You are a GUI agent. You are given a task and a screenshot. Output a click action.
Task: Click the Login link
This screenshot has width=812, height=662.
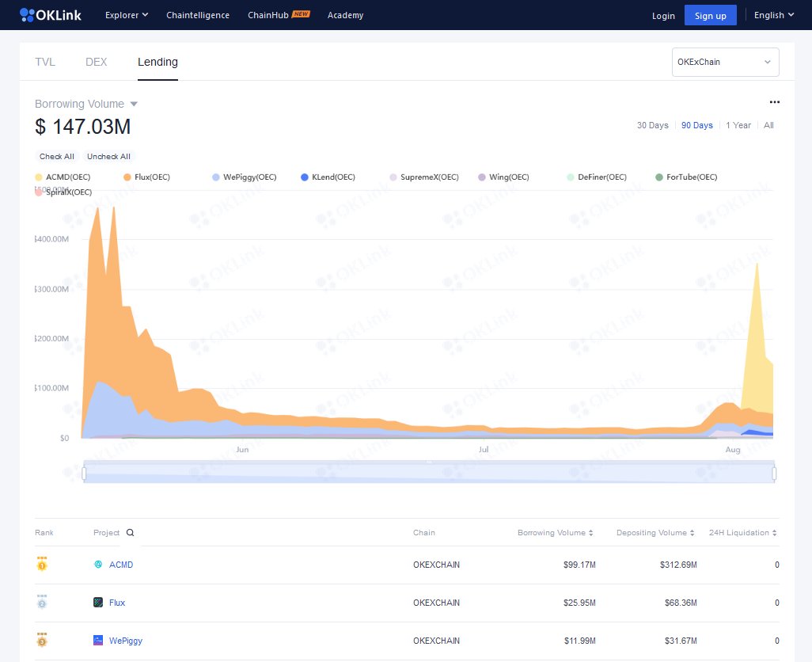point(663,16)
